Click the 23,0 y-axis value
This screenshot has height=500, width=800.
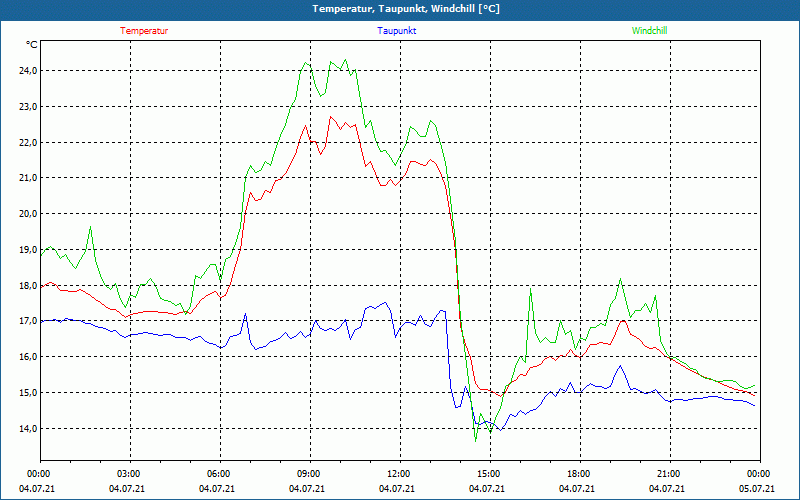29,107
